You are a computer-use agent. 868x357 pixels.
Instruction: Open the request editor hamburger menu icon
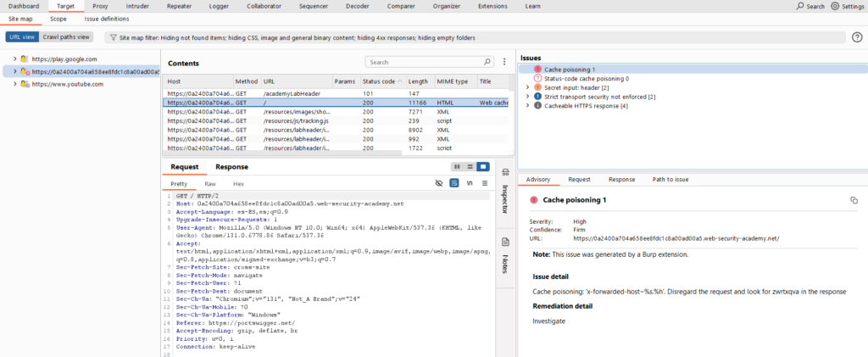[x=484, y=183]
